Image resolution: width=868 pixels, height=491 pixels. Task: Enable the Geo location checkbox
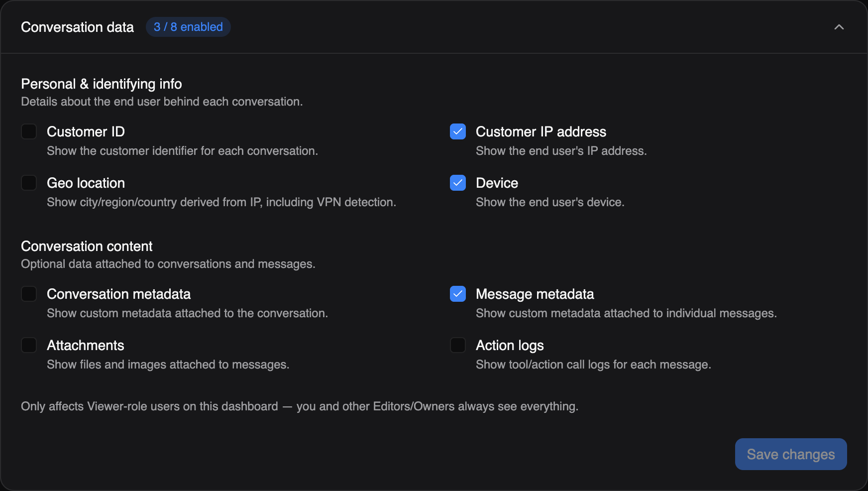point(29,183)
